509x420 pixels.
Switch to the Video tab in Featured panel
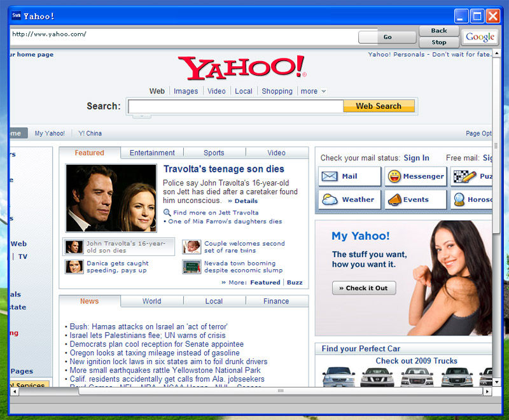(276, 153)
